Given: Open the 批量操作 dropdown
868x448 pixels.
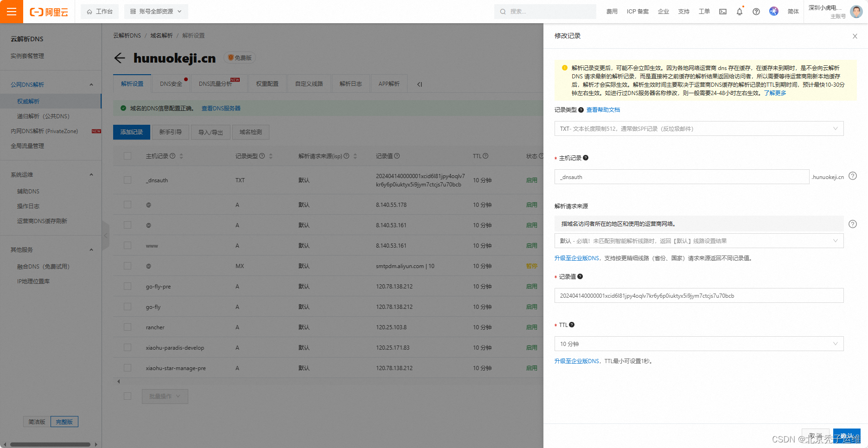Looking at the screenshot, I should coord(165,396).
